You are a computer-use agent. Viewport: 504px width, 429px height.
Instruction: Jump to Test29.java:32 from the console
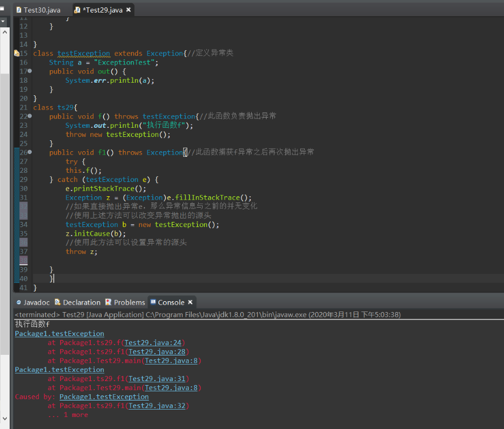[x=156, y=406]
